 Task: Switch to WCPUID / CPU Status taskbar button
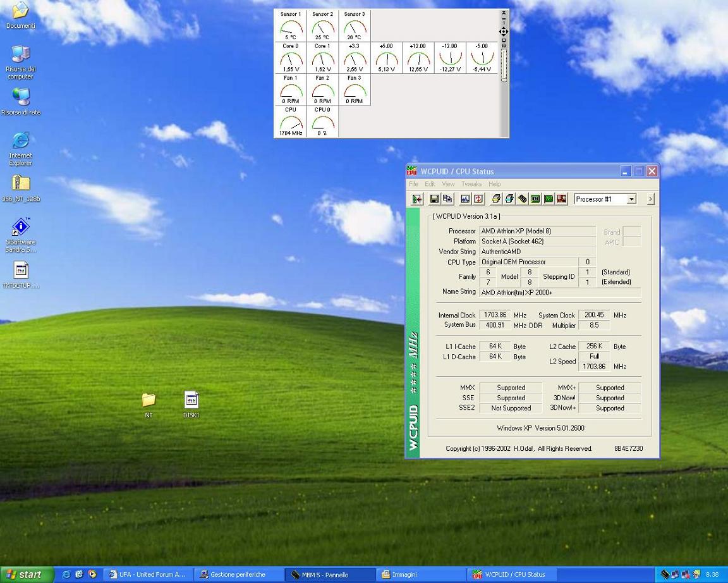click(511, 575)
